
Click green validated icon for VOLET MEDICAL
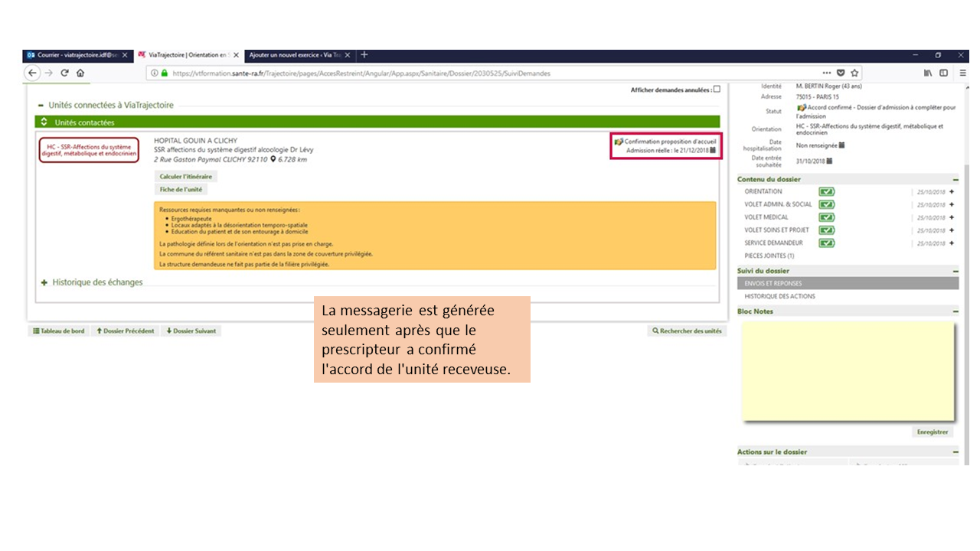(826, 217)
